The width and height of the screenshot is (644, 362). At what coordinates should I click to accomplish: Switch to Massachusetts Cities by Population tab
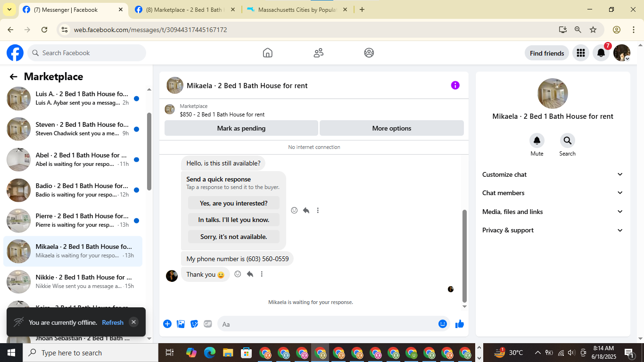tap(297, 9)
